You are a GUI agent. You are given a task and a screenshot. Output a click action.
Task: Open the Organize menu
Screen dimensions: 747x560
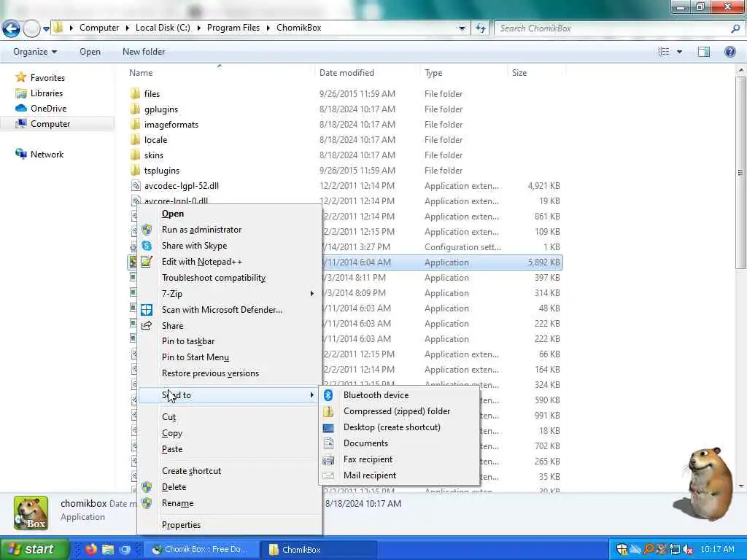(x=35, y=52)
